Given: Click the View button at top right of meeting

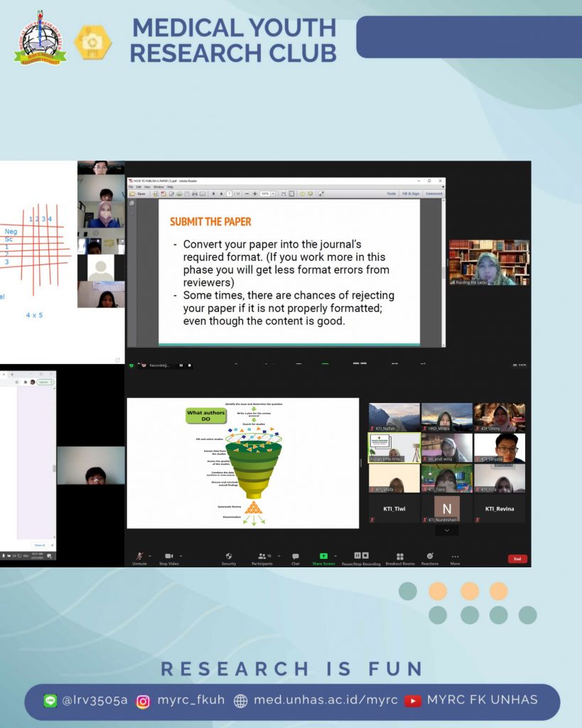Looking at the screenshot, I should pyautogui.click(x=519, y=365).
